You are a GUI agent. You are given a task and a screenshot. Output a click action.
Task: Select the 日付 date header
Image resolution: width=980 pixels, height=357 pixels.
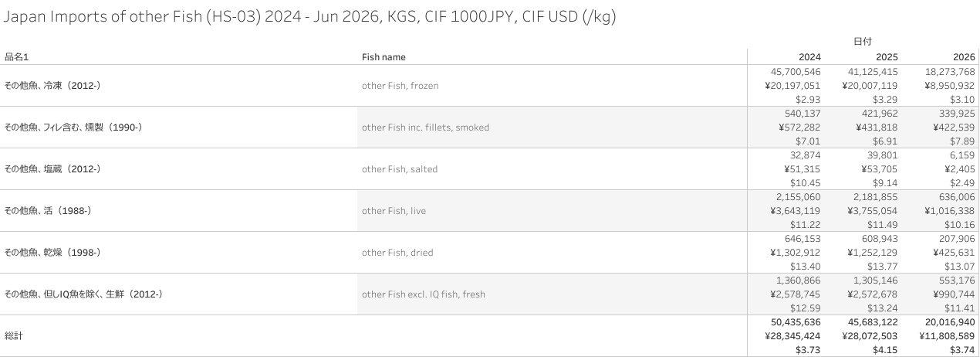863,42
